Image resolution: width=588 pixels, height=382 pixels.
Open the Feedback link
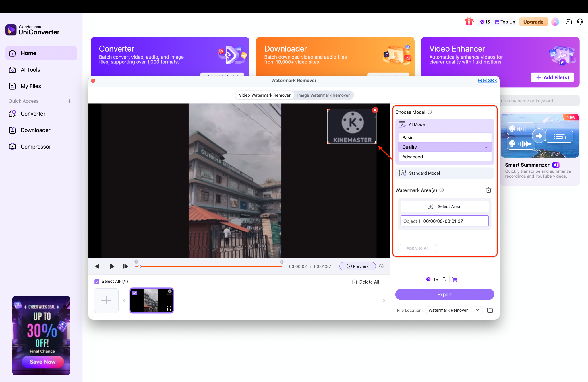487,80
